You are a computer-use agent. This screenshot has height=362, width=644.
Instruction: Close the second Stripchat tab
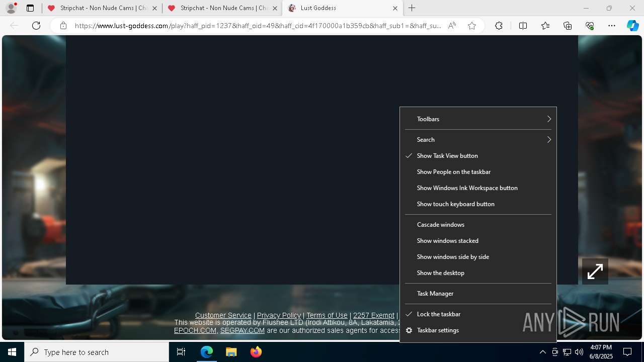point(275,8)
